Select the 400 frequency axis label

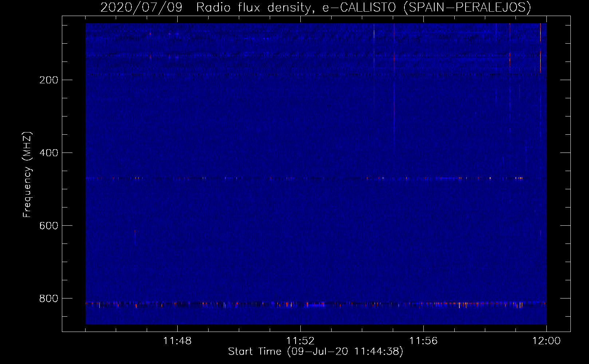coord(49,153)
